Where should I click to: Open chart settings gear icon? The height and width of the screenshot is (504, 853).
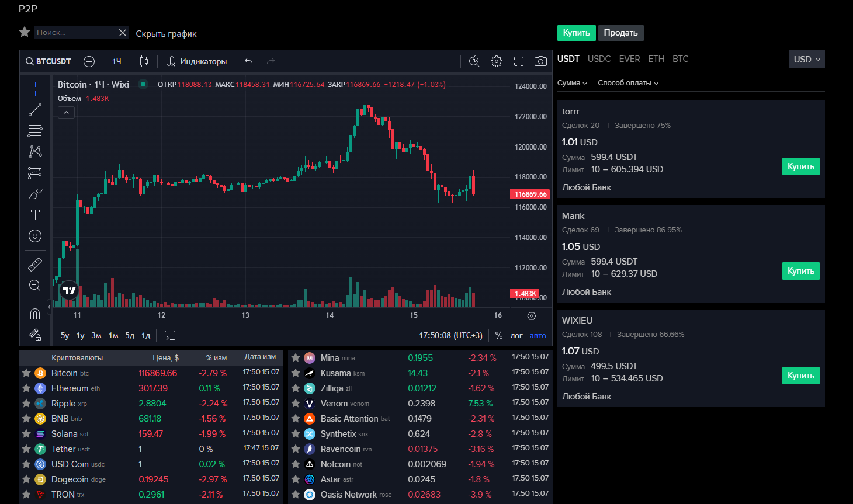[497, 61]
